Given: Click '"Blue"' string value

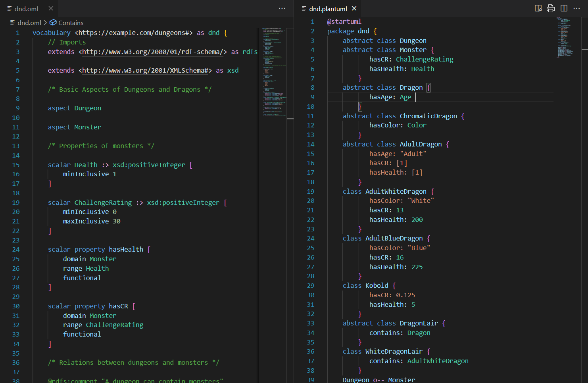Looking at the screenshot, I should pos(419,248).
